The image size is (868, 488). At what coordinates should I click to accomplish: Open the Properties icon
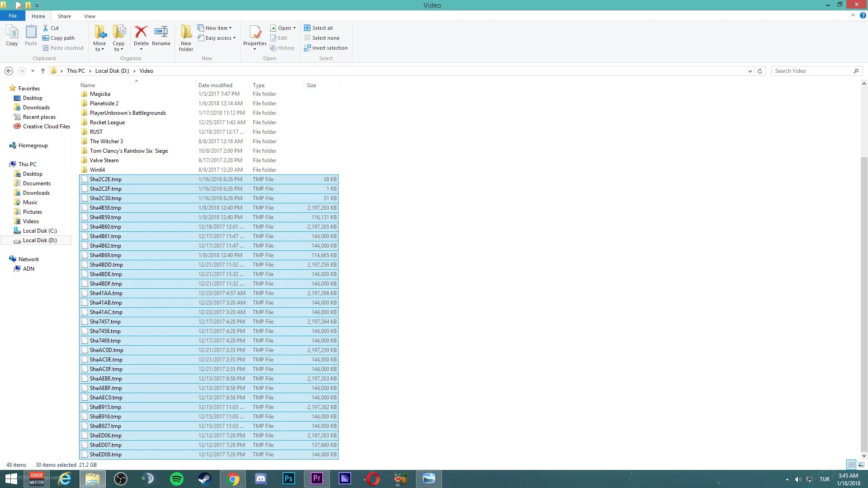[x=255, y=33]
